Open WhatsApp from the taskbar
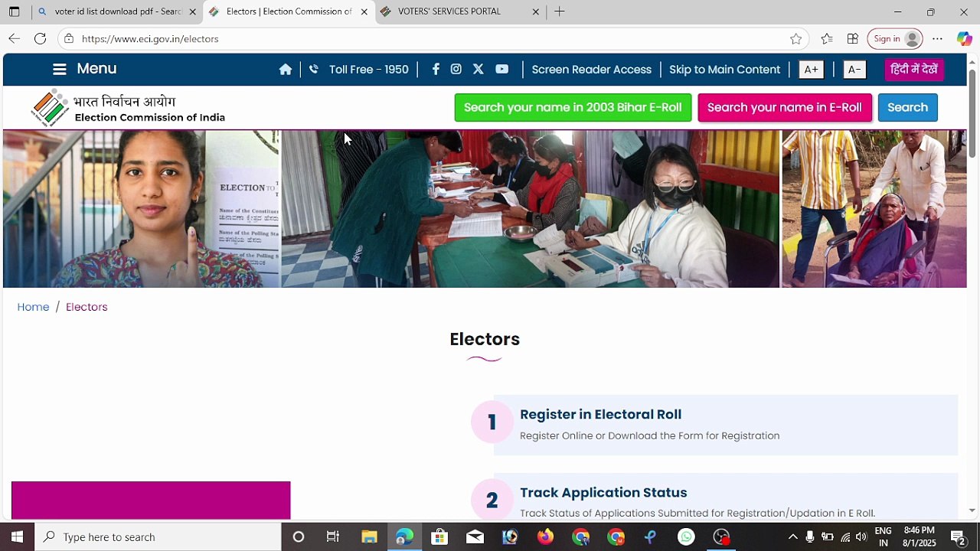 [687, 537]
